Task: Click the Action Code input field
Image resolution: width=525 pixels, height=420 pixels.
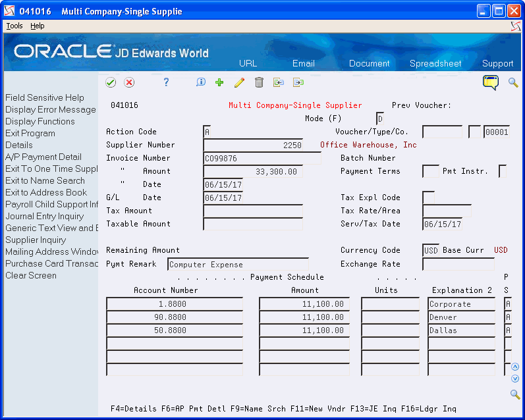Action: (x=207, y=132)
